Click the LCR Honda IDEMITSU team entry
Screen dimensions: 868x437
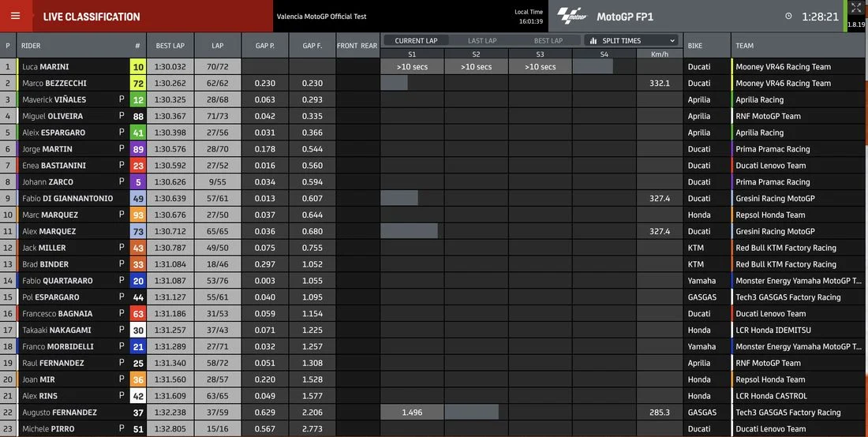[x=773, y=330]
